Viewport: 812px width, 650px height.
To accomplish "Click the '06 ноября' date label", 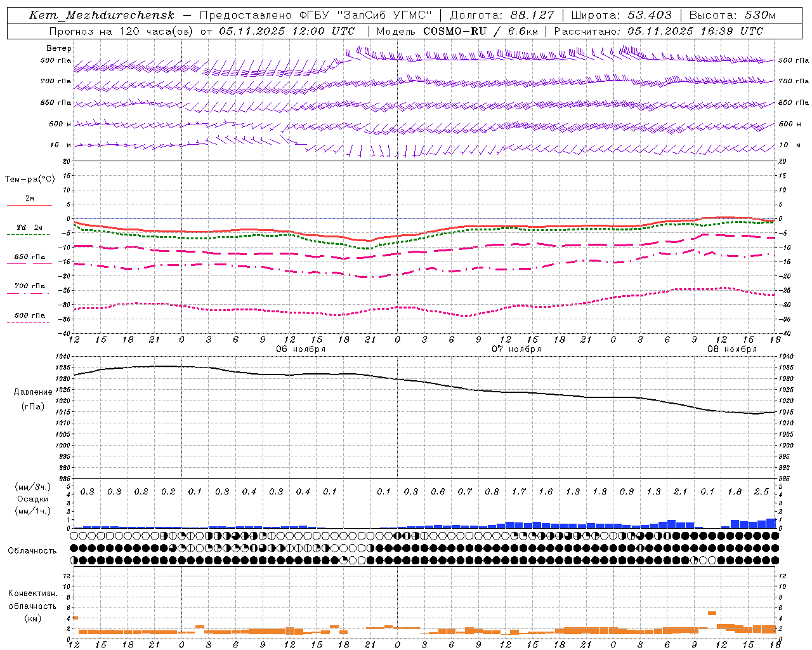I will (301, 348).
